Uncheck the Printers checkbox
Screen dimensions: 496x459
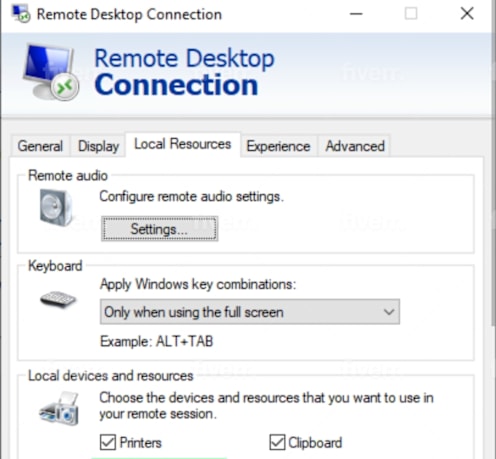(108, 442)
